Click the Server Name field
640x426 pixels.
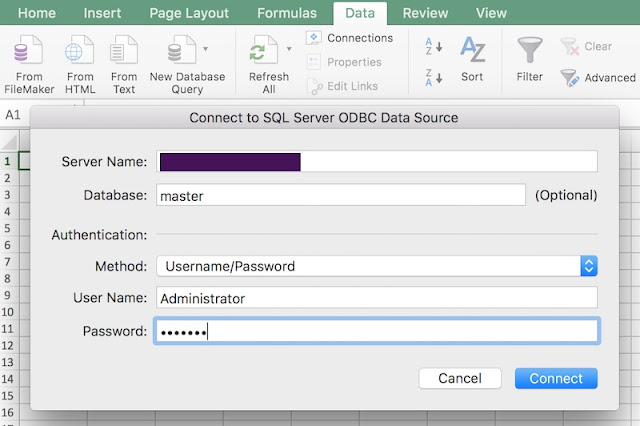click(377, 162)
